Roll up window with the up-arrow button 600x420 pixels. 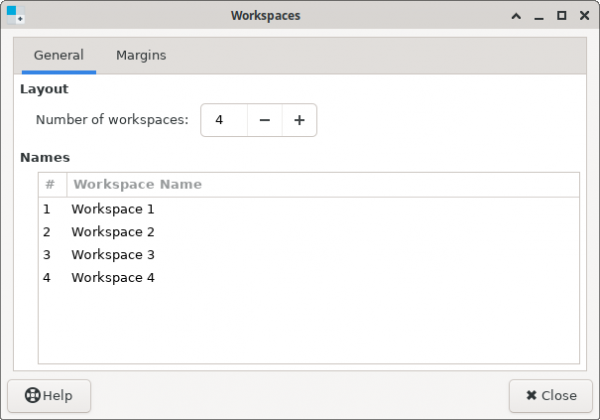(516, 16)
